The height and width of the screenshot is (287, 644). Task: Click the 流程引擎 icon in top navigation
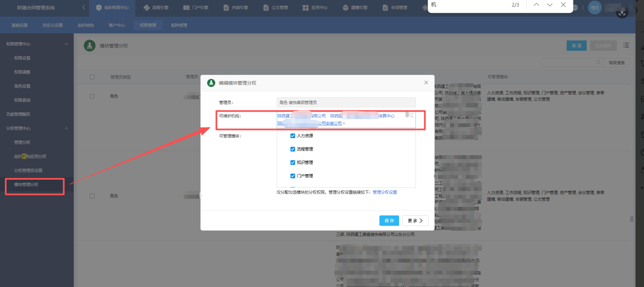click(147, 7)
